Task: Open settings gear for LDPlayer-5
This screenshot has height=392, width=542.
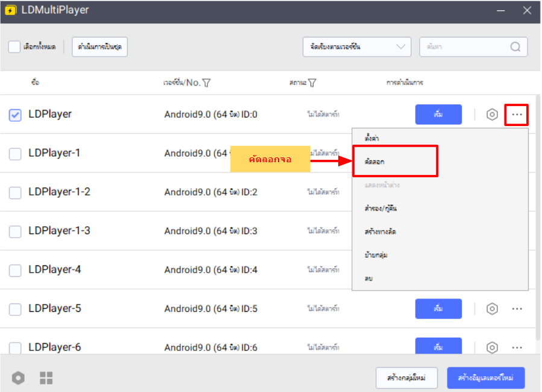Action: point(492,309)
